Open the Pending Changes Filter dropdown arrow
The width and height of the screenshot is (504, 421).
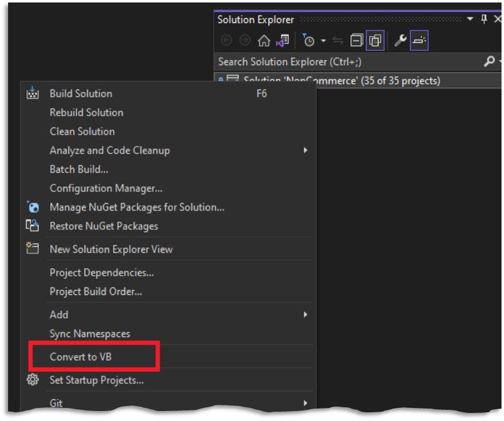click(x=323, y=41)
